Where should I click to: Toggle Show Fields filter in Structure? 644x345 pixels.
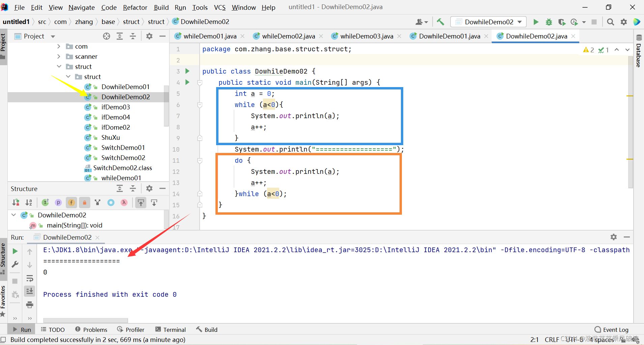tap(71, 203)
